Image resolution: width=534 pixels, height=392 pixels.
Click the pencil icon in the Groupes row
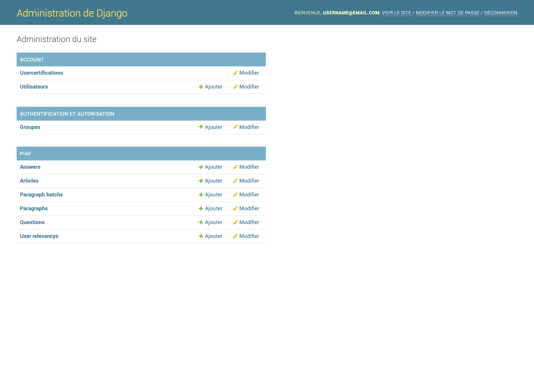tap(235, 127)
